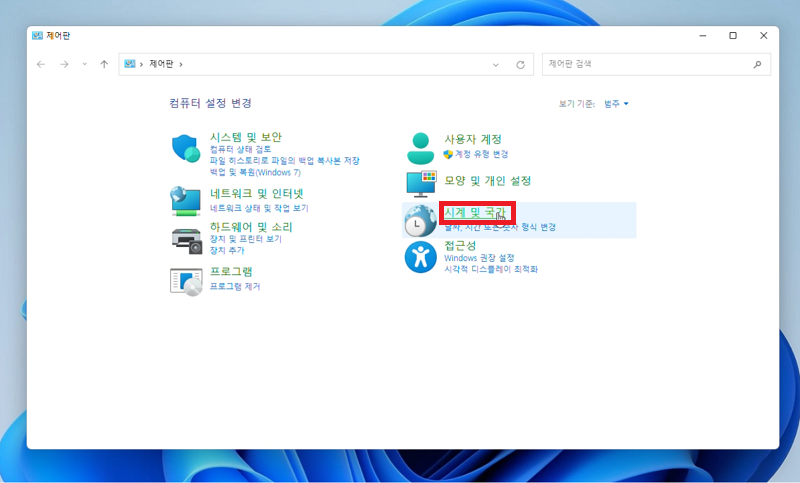The height and width of the screenshot is (483, 800).
Task: Refresh the 제어판 address bar
Action: [520, 65]
